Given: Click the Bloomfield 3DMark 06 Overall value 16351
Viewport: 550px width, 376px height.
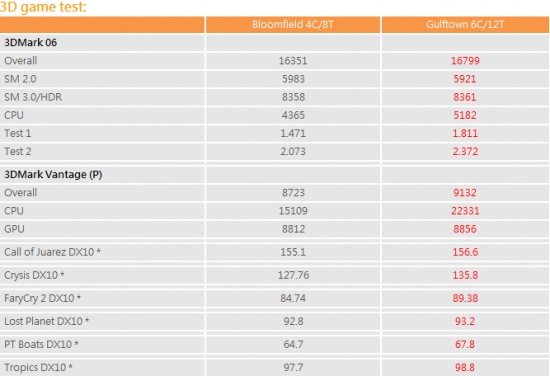Looking at the screenshot, I should pyautogui.click(x=293, y=61).
